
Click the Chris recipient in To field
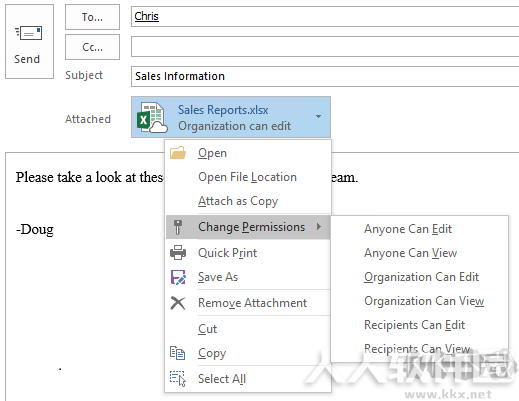[x=146, y=16]
